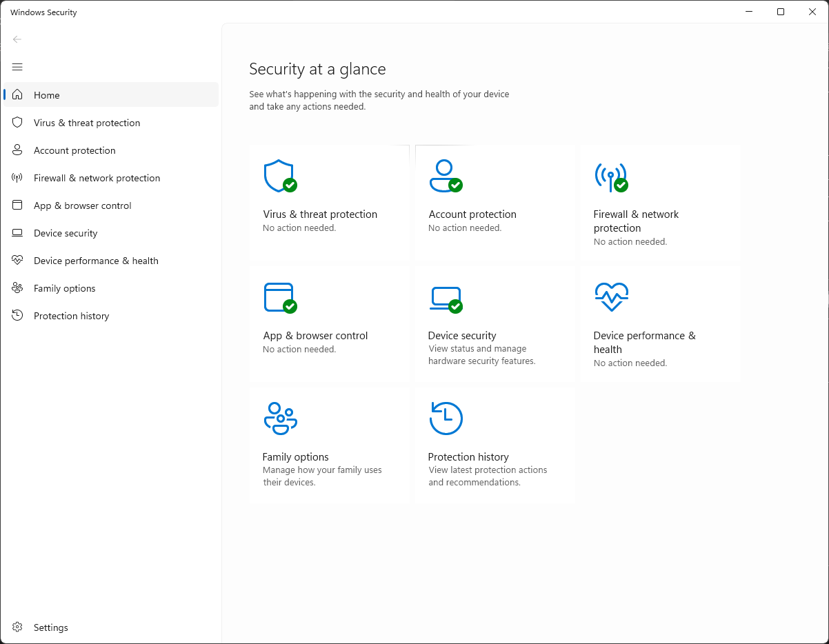The height and width of the screenshot is (644, 829).
Task: Click the back arrow at top left
Action: [17, 39]
